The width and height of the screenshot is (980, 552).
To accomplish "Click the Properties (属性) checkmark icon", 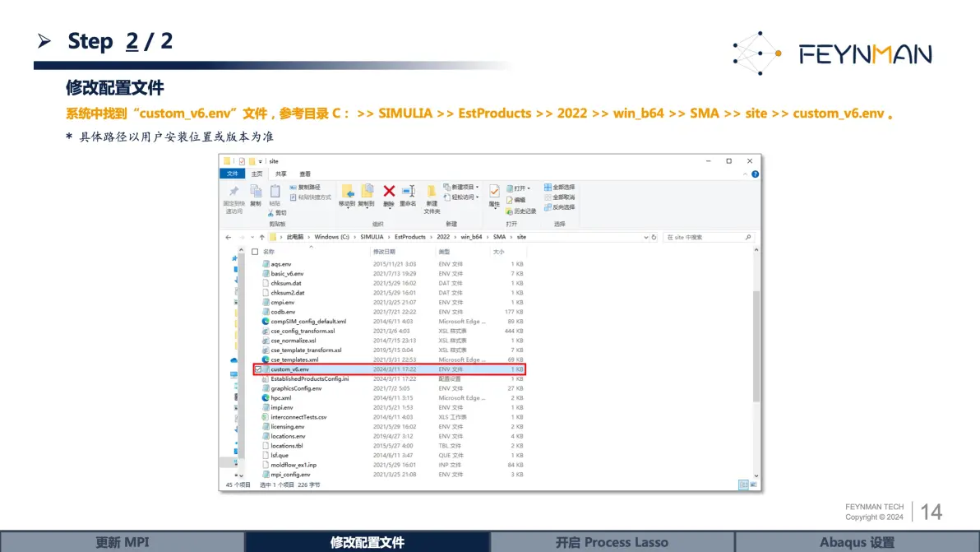I will click(494, 192).
